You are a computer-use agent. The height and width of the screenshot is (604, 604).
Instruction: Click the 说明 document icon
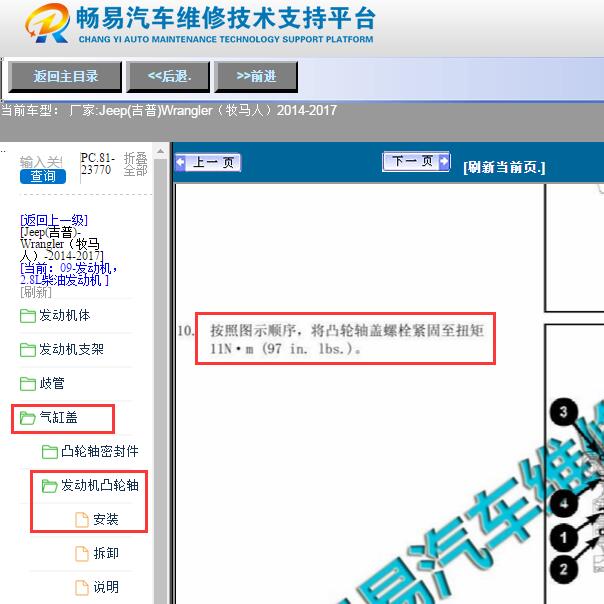82,587
